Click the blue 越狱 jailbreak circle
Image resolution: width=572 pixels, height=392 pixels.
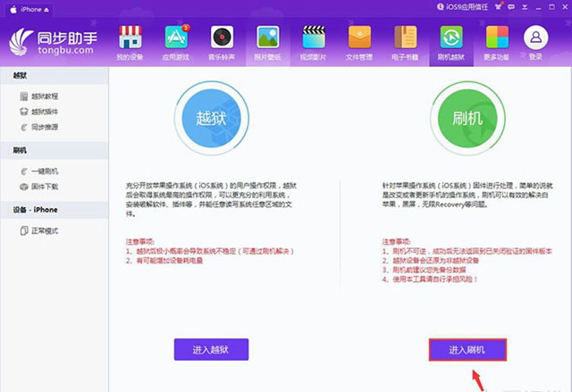pos(212,118)
